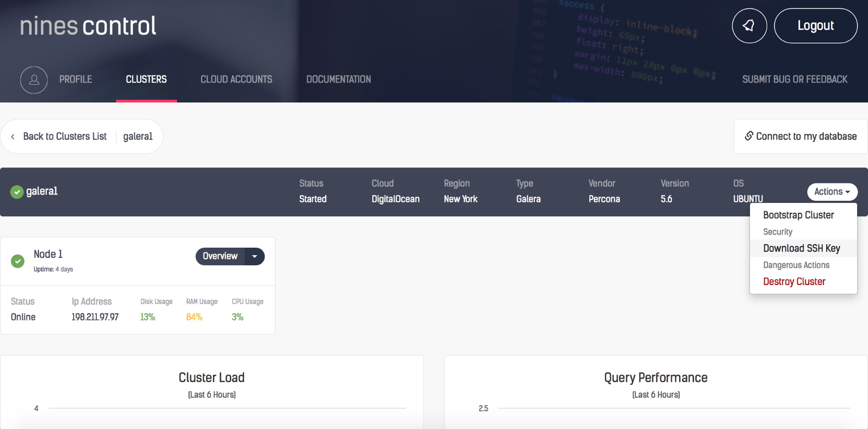This screenshot has width=868, height=429.
Task: Choose Download SSH Key in the menu
Action: [802, 248]
